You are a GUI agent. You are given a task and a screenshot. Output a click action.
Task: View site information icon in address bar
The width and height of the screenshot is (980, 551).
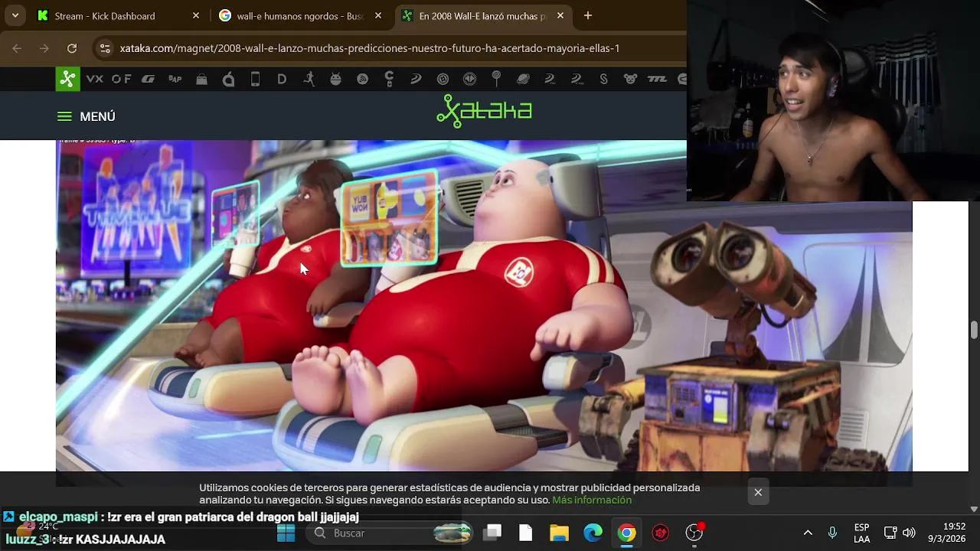pos(106,48)
